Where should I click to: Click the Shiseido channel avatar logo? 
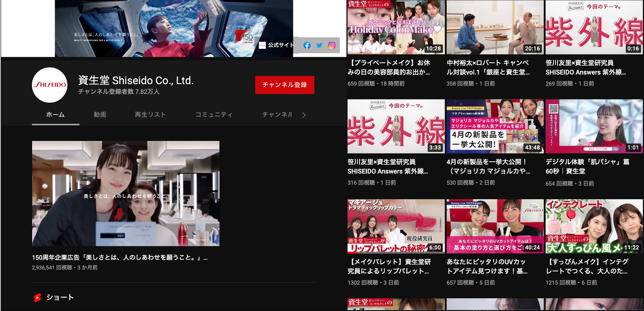[50, 85]
